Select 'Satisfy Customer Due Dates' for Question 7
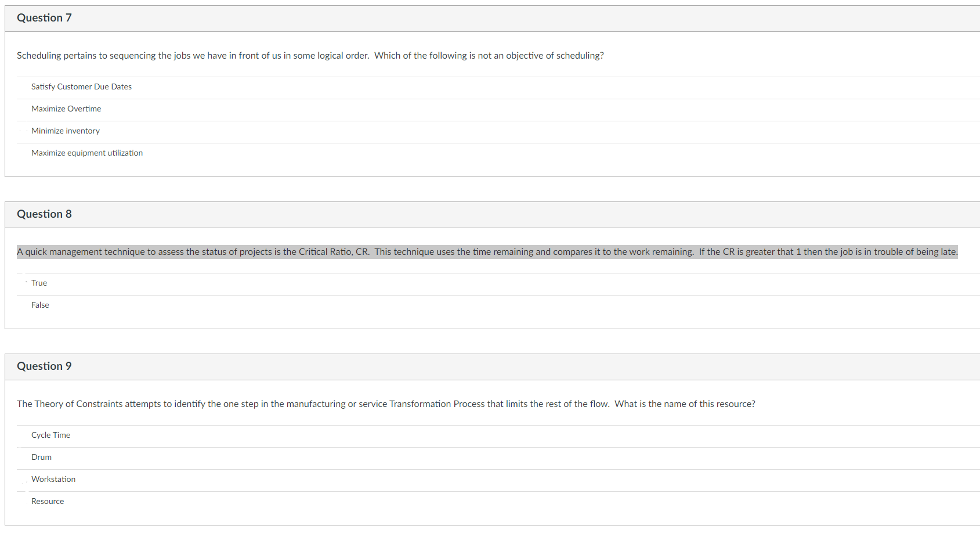980x533 pixels. pyautogui.click(x=81, y=87)
